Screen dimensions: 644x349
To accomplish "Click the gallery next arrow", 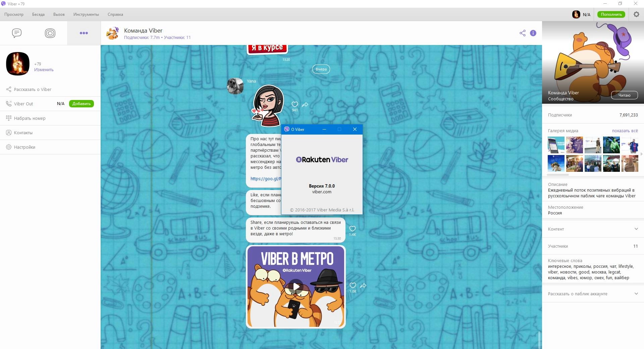I will point(641,154).
